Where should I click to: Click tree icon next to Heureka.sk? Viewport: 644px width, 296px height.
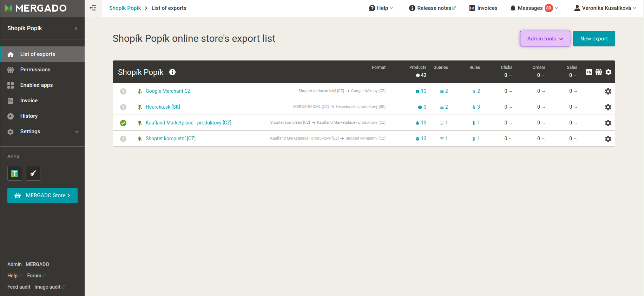coord(140,107)
